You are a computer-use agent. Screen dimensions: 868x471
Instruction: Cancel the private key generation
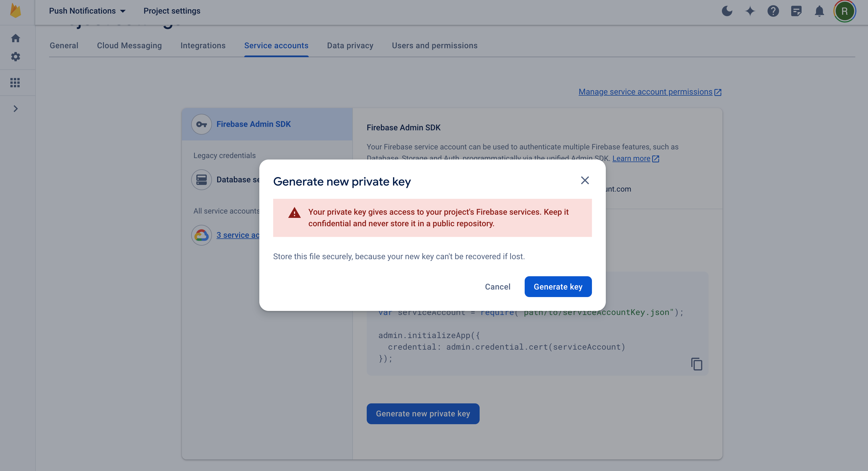coord(498,287)
